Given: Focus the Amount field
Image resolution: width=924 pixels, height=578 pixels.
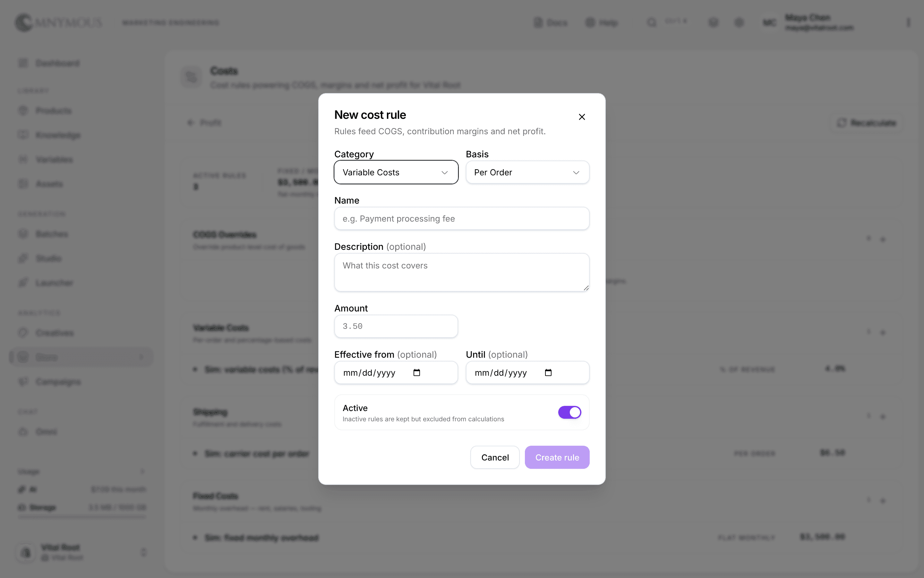Looking at the screenshot, I should pos(396,327).
